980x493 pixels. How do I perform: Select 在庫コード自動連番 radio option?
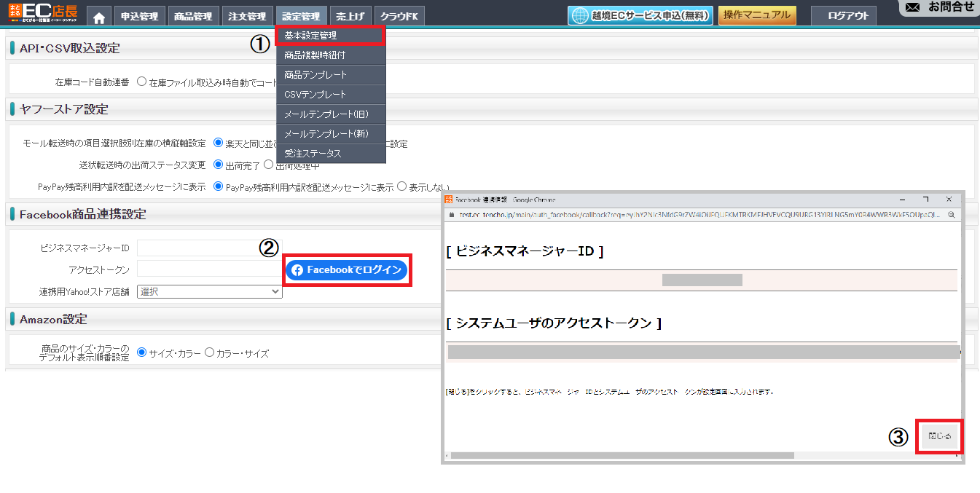click(141, 82)
